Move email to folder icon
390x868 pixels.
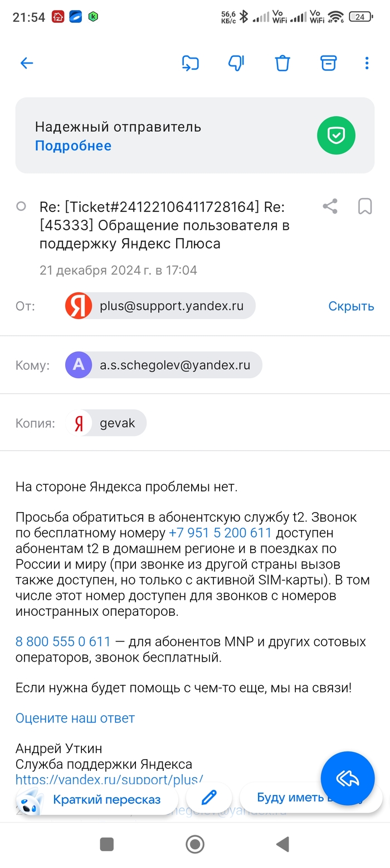191,63
